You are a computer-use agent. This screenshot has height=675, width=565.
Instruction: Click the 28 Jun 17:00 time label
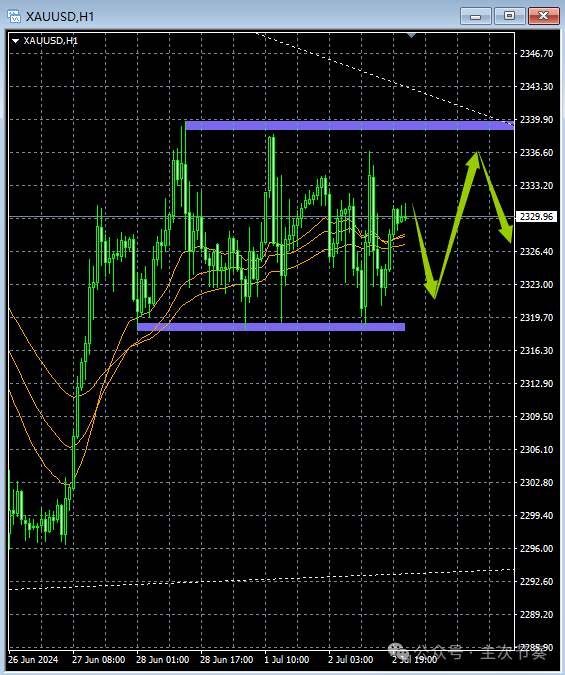pos(226,660)
